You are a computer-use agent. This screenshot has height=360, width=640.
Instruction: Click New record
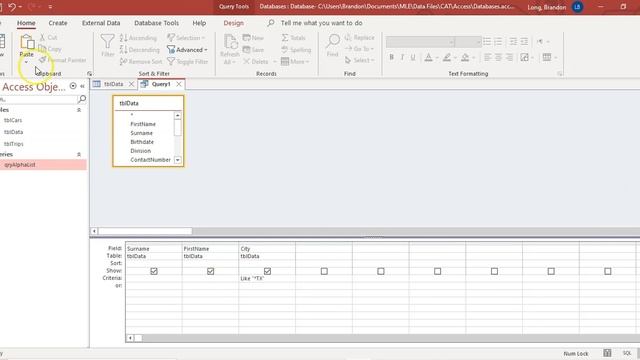pos(253,38)
